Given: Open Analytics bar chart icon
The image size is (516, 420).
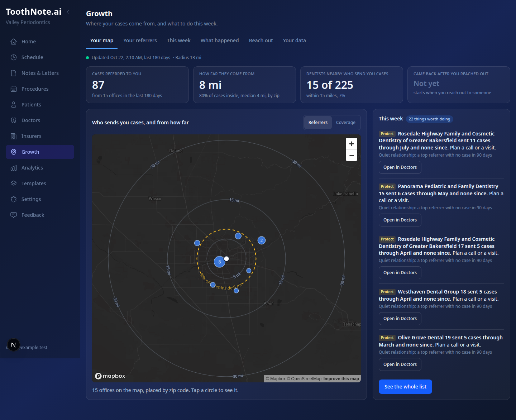Looking at the screenshot, I should click(x=14, y=168).
